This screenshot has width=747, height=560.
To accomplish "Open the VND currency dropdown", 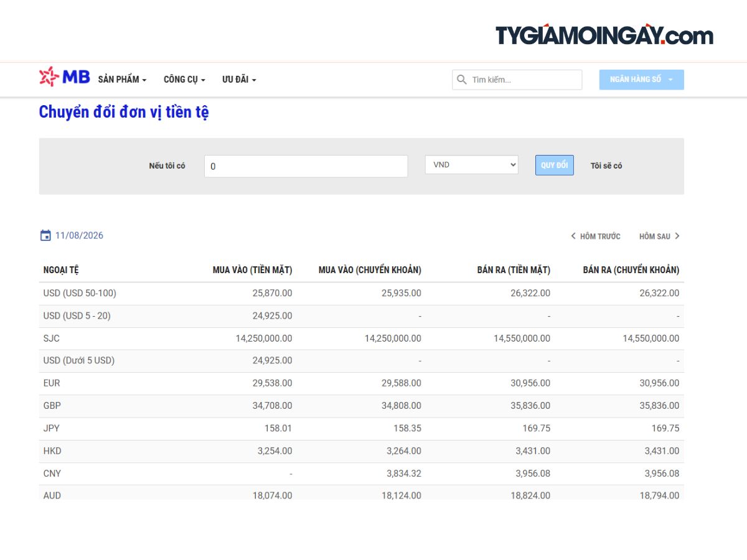I will (472, 165).
